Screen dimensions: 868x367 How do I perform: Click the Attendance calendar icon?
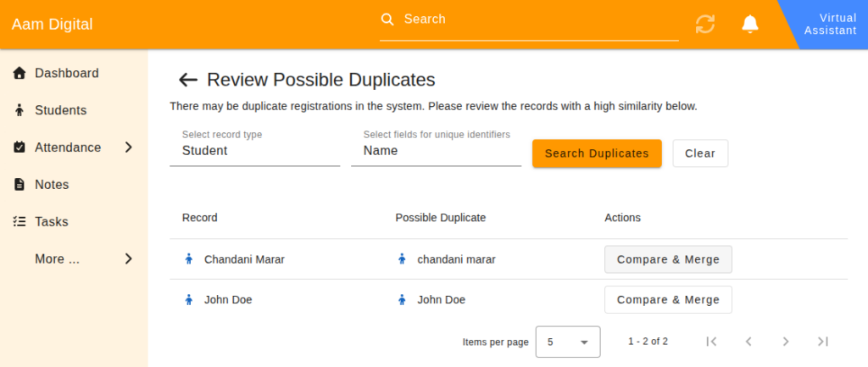19,147
